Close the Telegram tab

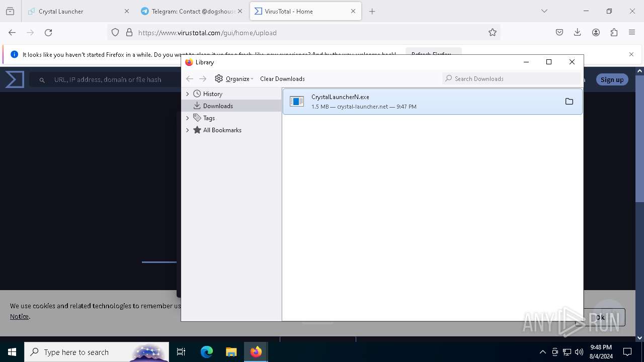240,11
